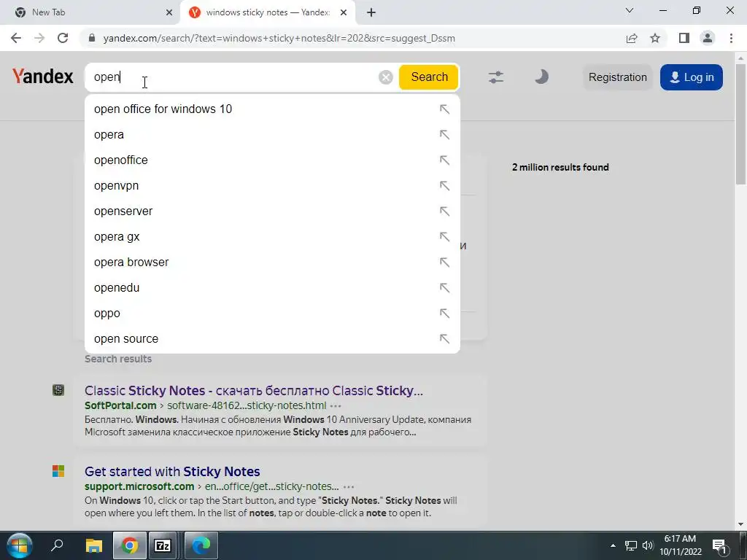This screenshot has height=560, width=747.
Task: Share this page icon in address bar
Action: tap(632, 38)
